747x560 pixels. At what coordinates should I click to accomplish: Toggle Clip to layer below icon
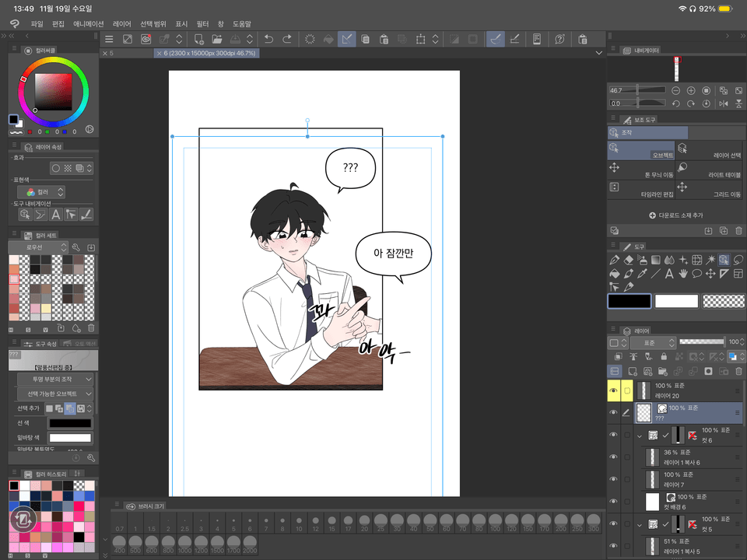click(x=618, y=356)
